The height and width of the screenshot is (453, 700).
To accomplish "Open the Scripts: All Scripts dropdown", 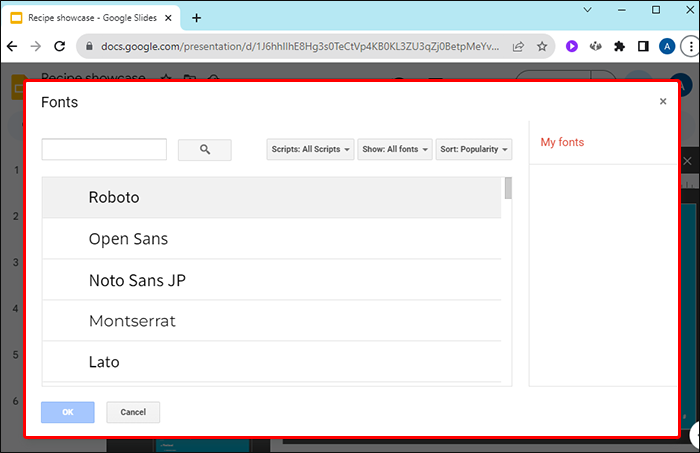I will coord(310,149).
